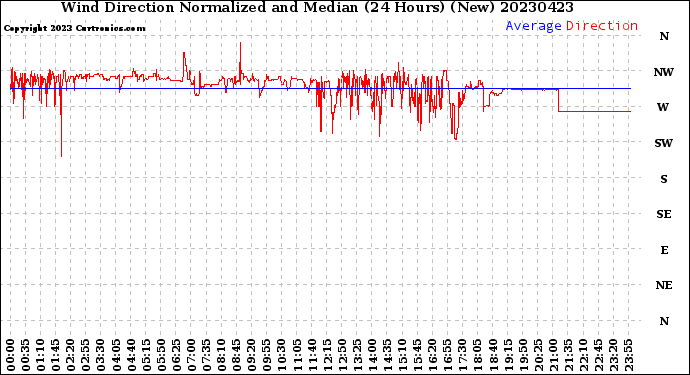This screenshot has width=690, height=375.
Task: Click the "NW" compass axis label
Action: [664, 72]
